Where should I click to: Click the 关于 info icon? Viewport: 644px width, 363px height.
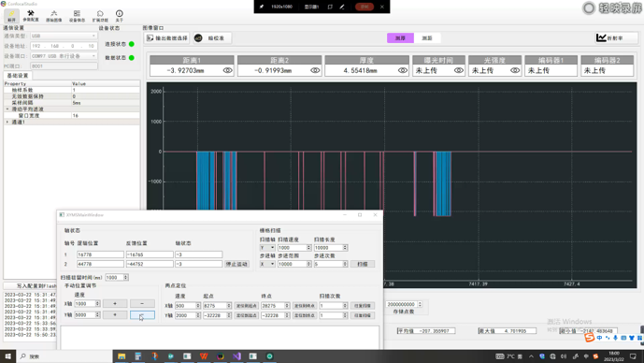pos(119,16)
